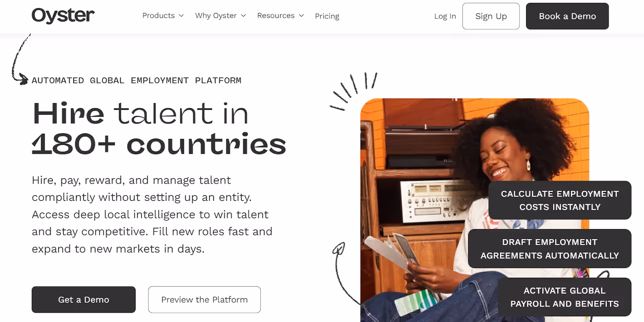
Task: Open the Why Oyster menu
Action: [x=216, y=16]
